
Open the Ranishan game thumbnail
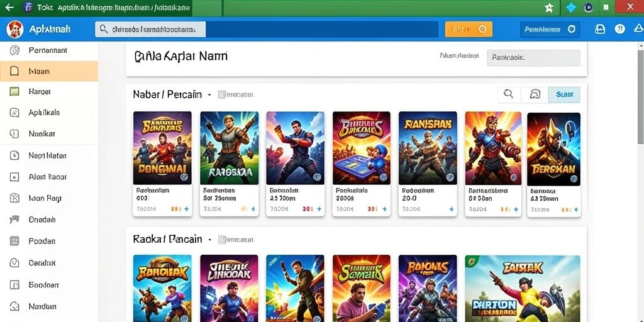click(x=428, y=148)
